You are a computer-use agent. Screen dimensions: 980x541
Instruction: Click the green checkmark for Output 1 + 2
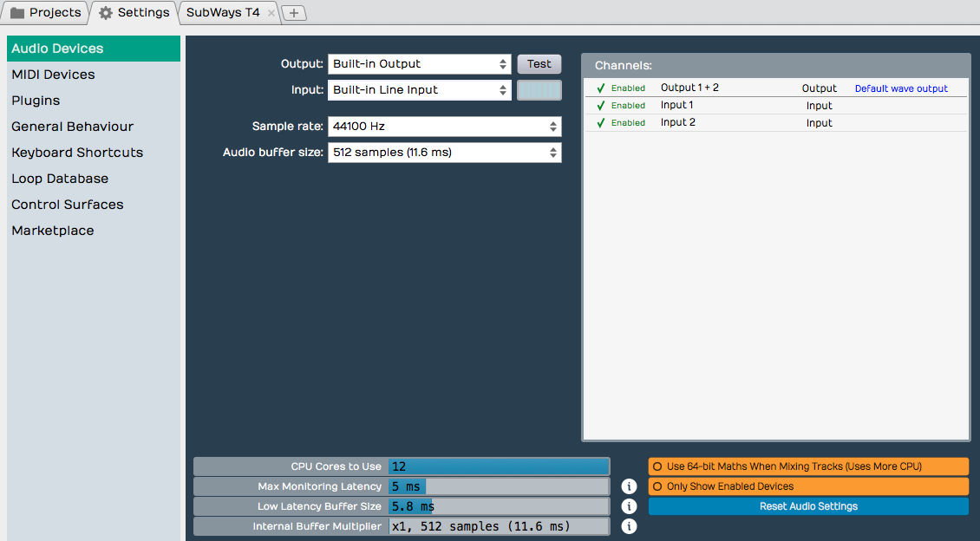tap(601, 88)
